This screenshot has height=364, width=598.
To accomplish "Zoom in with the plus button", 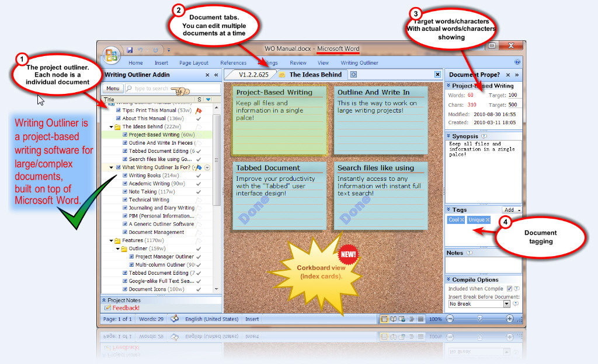I will tap(509, 318).
